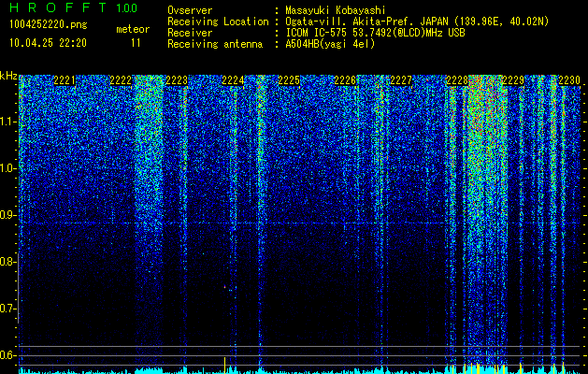
Task: Click the 2227 time marker
Action: click(401, 80)
